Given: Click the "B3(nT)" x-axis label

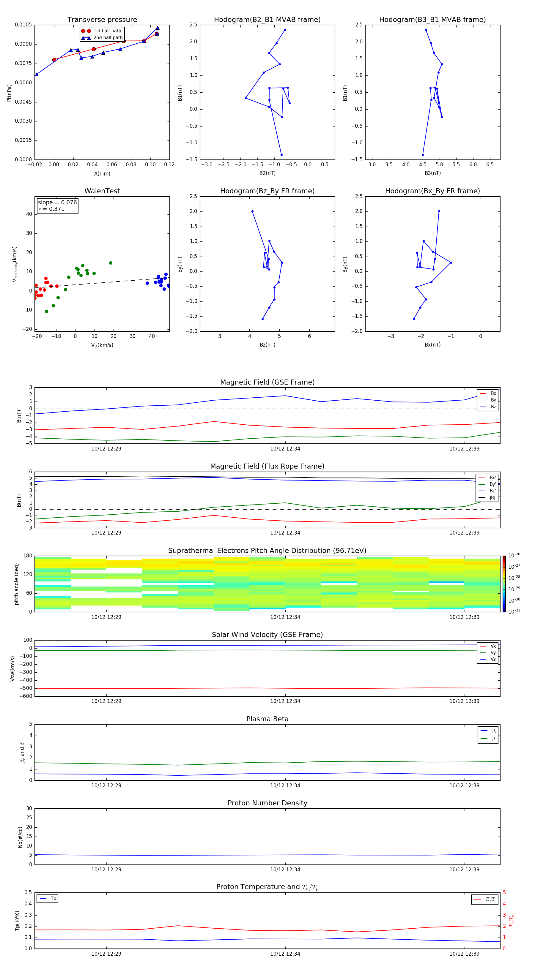Looking at the screenshot, I should pos(432,173).
